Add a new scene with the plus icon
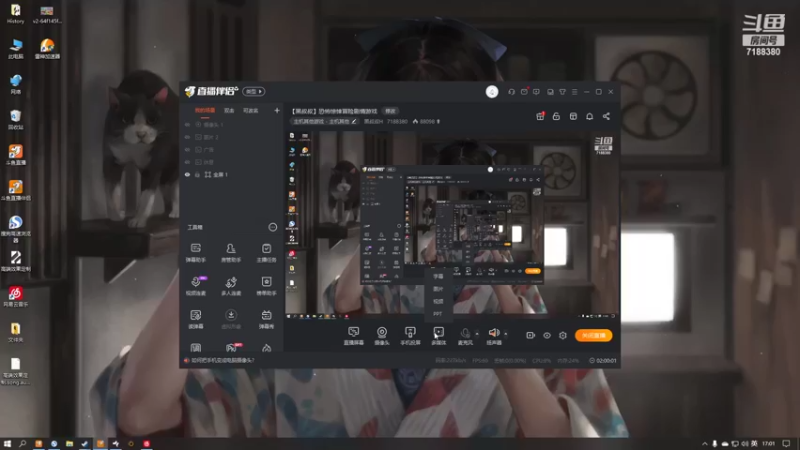The width and height of the screenshot is (800, 450). coord(277,110)
